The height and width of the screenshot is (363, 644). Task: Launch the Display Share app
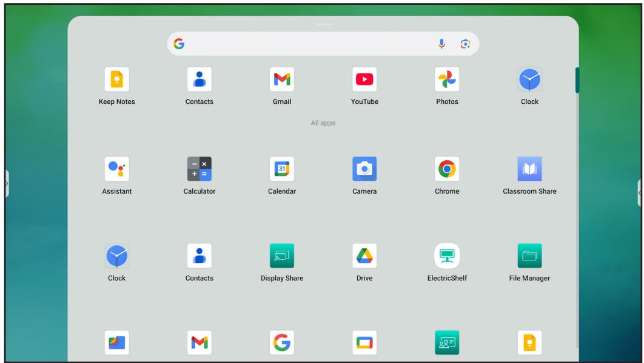282,256
